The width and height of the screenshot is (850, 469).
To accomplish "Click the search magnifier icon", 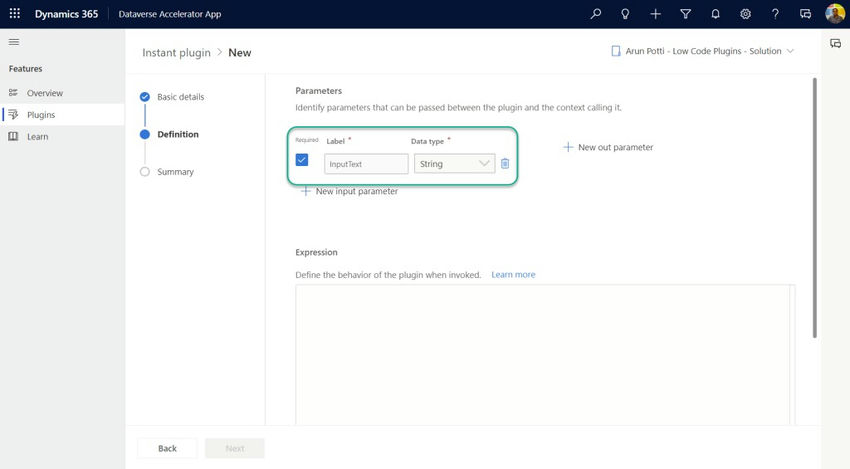I will [x=596, y=14].
